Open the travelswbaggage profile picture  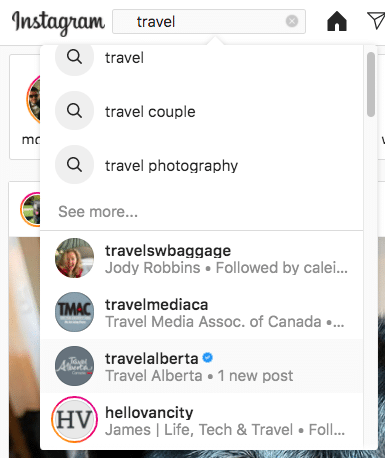[x=74, y=258]
